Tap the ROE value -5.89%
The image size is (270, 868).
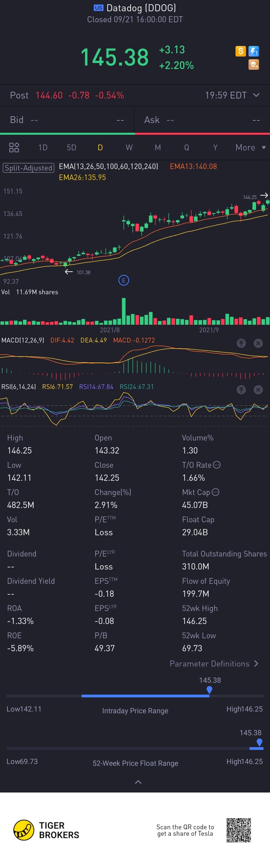[20, 648]
